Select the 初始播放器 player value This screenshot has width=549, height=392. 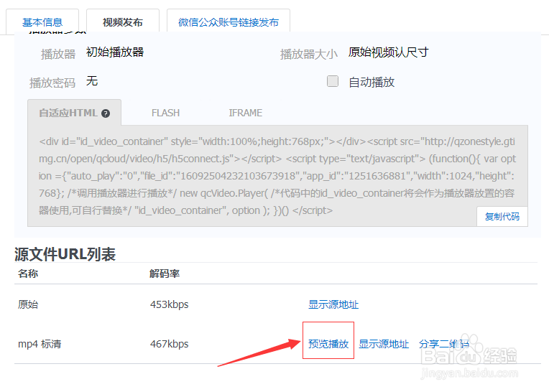[x=115, y=52]
